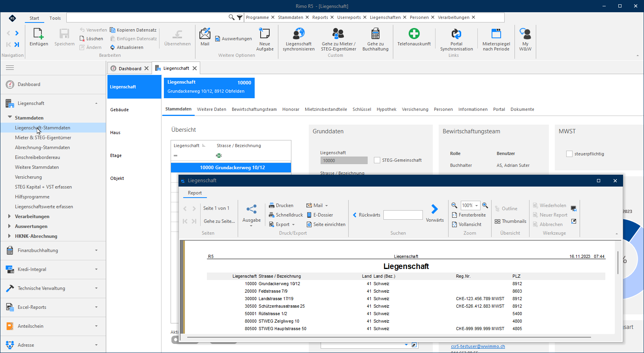Open the Hypothek tab

coord(387,109)
